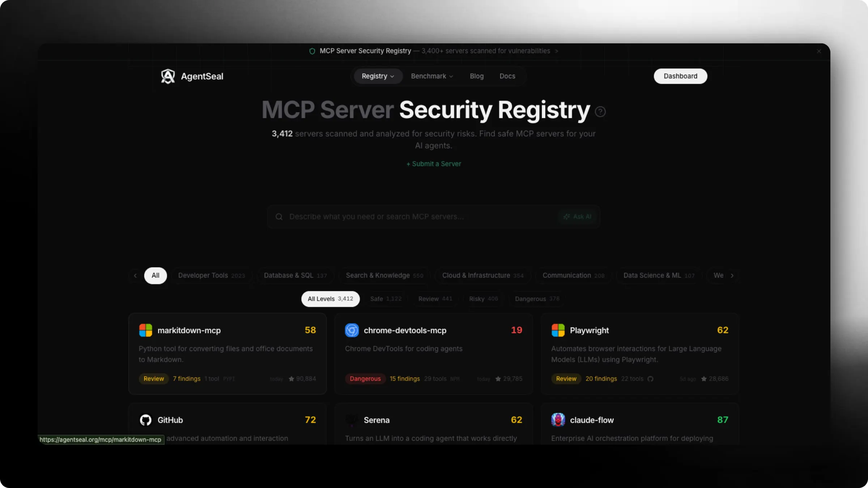
Task: Click the claude-flow avatar icon
Action: [558, 420]
